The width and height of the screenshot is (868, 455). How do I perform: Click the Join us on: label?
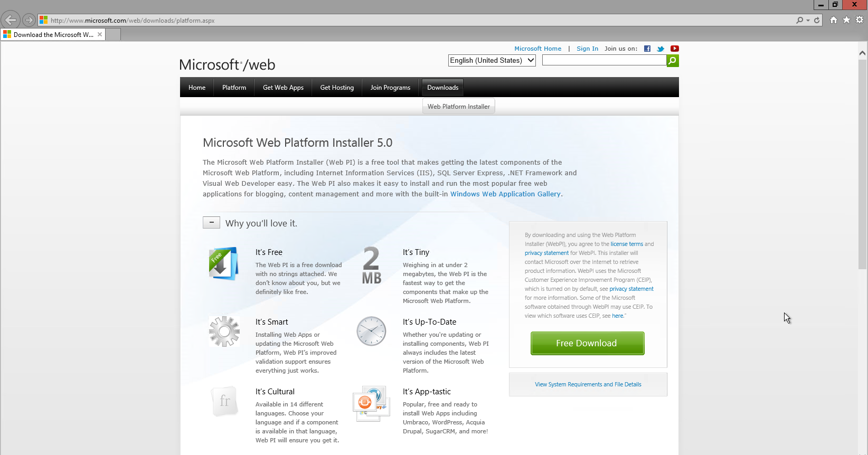pos(621,49)
